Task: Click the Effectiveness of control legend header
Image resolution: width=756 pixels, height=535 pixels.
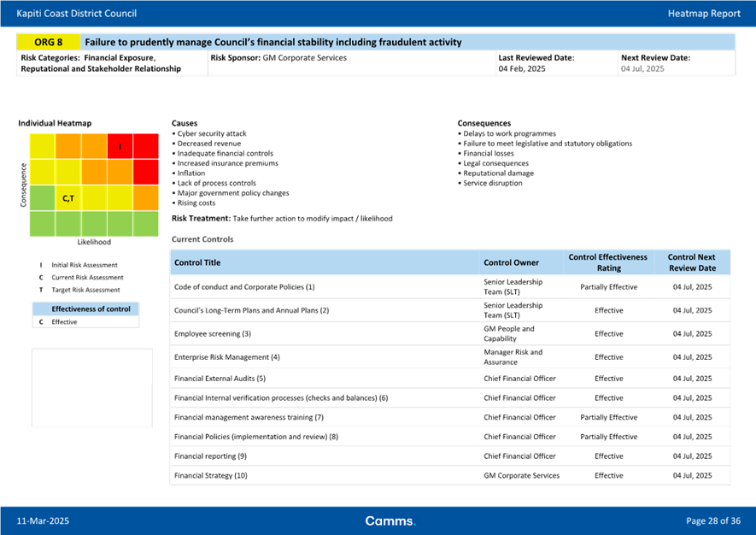Action: 85,309
